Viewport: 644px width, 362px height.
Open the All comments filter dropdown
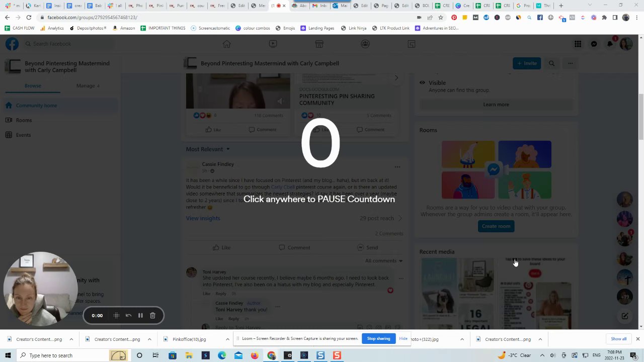(384, 261)
